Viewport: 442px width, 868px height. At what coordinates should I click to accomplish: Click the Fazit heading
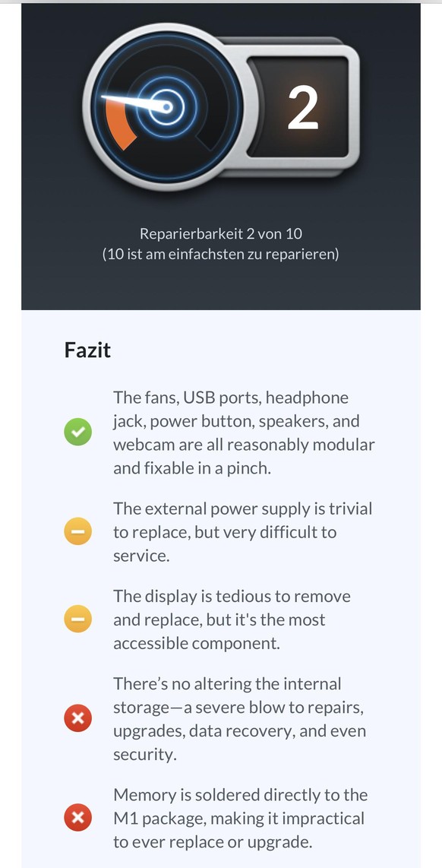click(87, 350)
